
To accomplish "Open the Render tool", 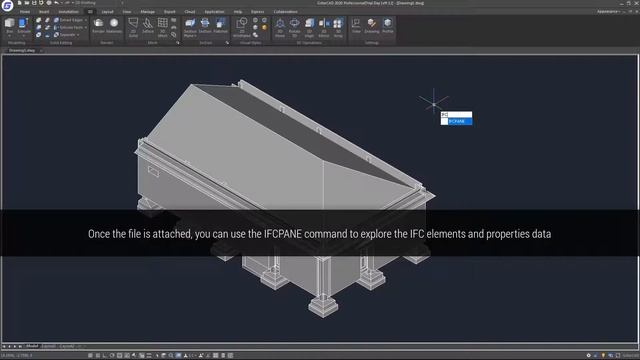I will [x=98, y=26].
